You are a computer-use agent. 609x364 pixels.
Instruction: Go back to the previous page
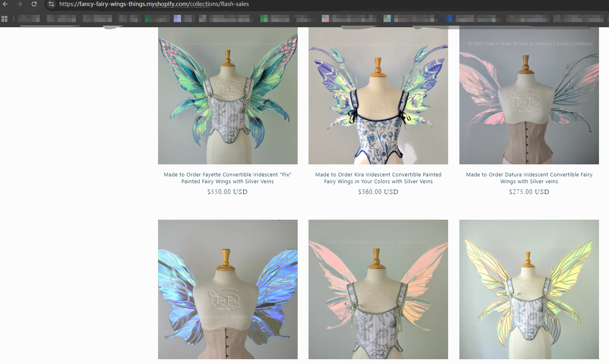(5, 4)
